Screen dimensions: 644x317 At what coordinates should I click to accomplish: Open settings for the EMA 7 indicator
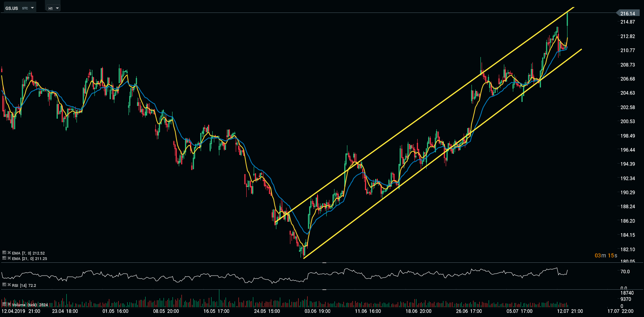coord(4,253)
